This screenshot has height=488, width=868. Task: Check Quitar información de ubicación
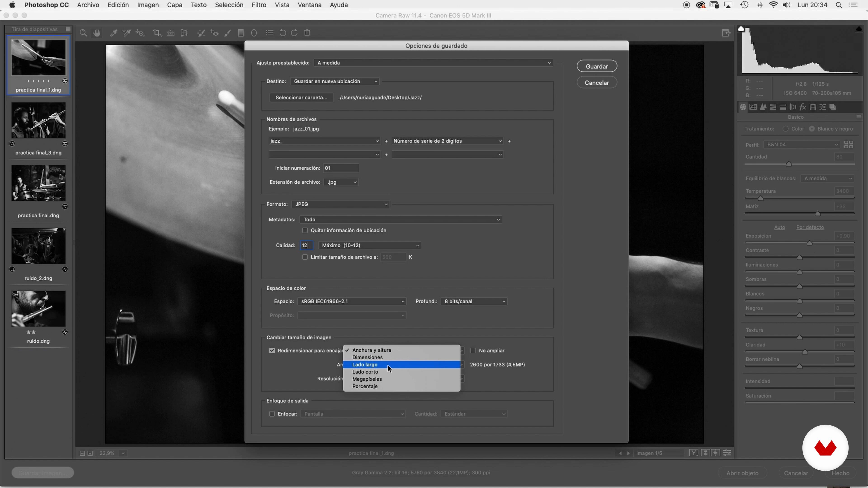coord(305,230)
